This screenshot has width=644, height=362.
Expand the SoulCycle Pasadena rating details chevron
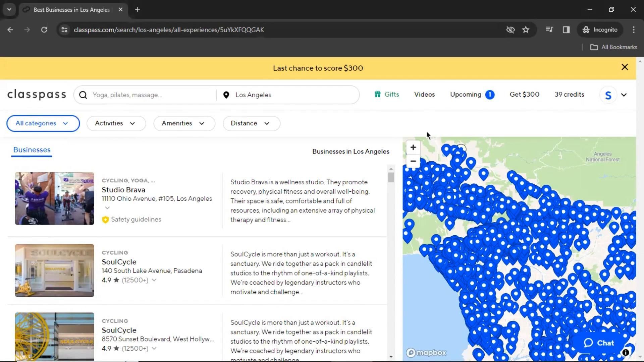(x=154, y=280)
